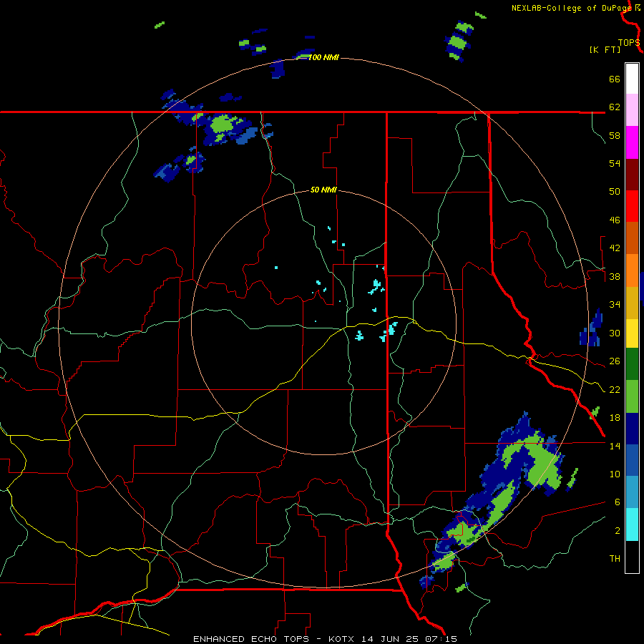
Task: Click the "58" scale label
Action: (x=615, y=135)
